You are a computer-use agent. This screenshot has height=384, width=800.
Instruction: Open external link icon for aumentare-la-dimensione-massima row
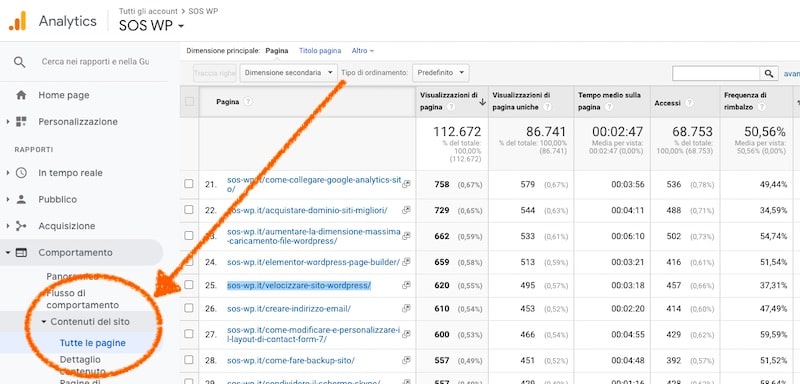[x=406, y=236]
